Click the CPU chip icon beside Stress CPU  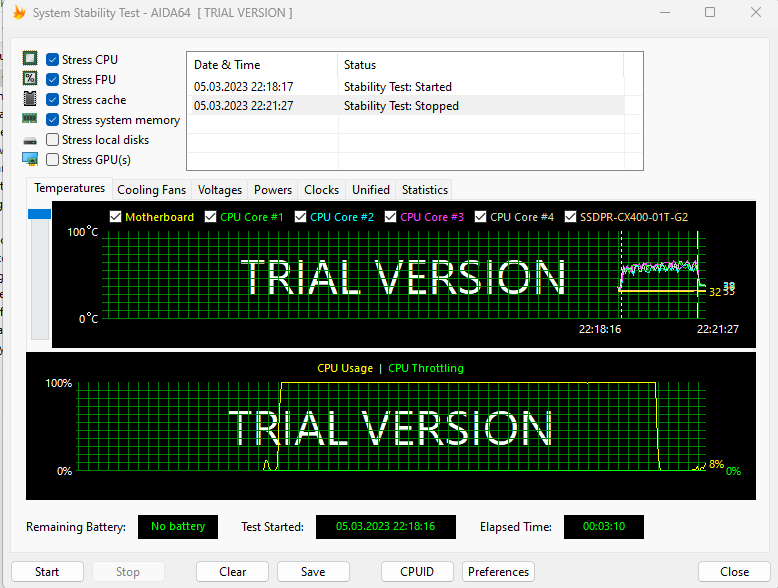point(30,59)
